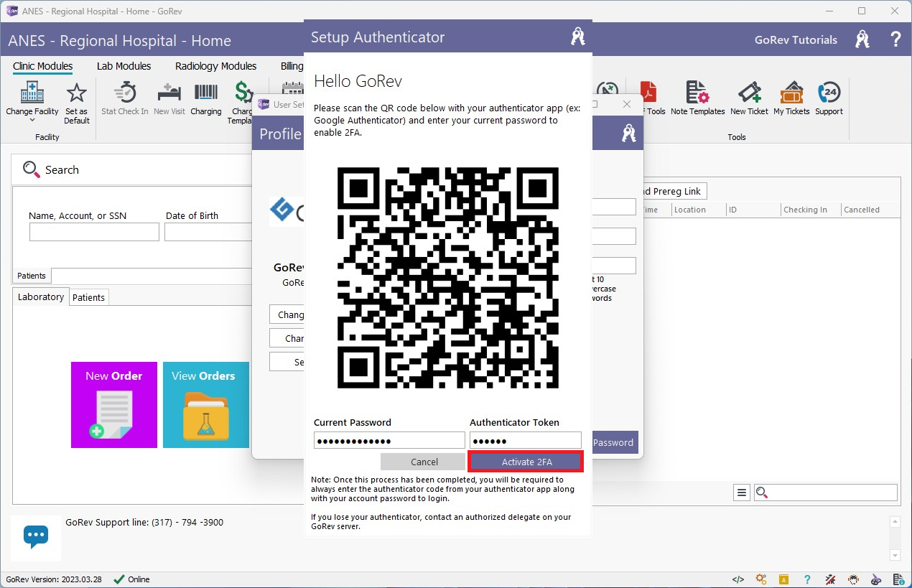Click the GoRev Tutorials link
This screenshot has height=588, width=912.
coord(796,40)
